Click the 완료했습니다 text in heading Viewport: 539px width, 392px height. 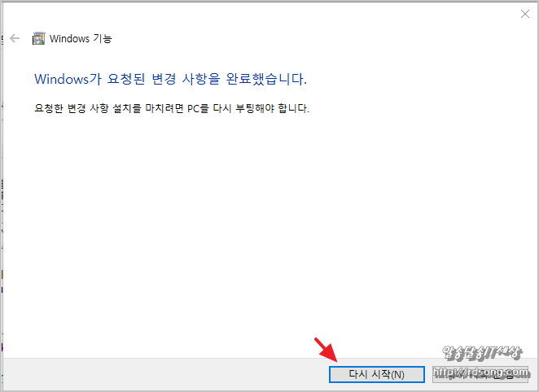pyautogui.click(x=266, y=79)
